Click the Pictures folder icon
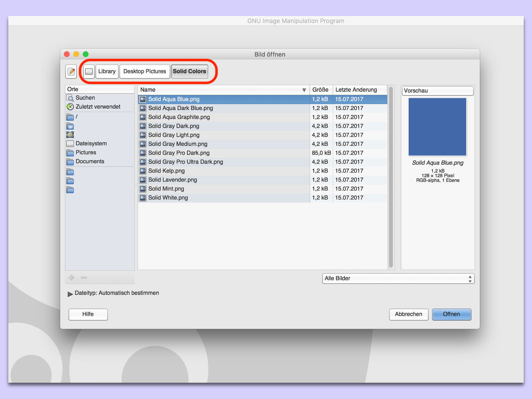 [70, 153]
